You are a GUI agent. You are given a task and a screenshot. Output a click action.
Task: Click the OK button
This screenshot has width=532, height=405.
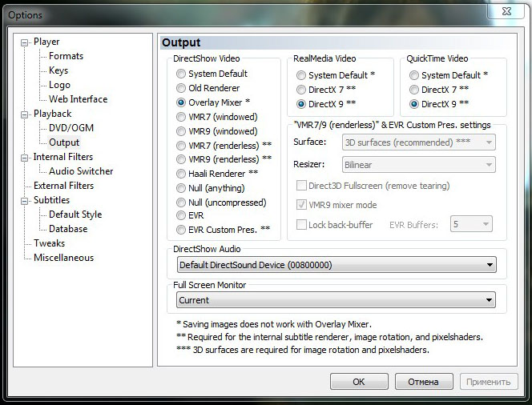tap(359, 382)
